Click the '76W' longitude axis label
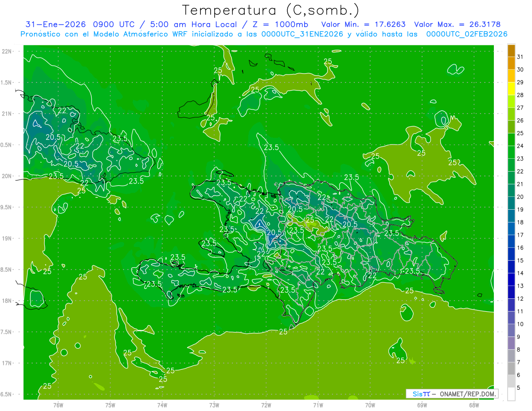 58,405
